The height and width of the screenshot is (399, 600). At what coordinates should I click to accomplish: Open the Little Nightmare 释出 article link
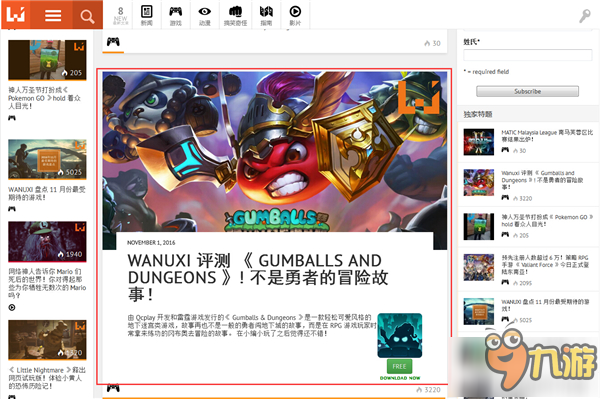pos(47,378)
